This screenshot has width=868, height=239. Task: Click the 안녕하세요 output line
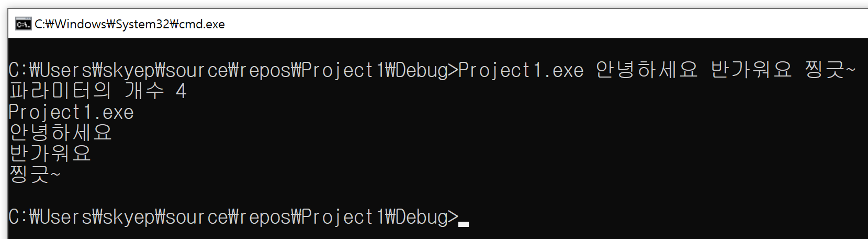pyautogui.click(x=60, y=133)
